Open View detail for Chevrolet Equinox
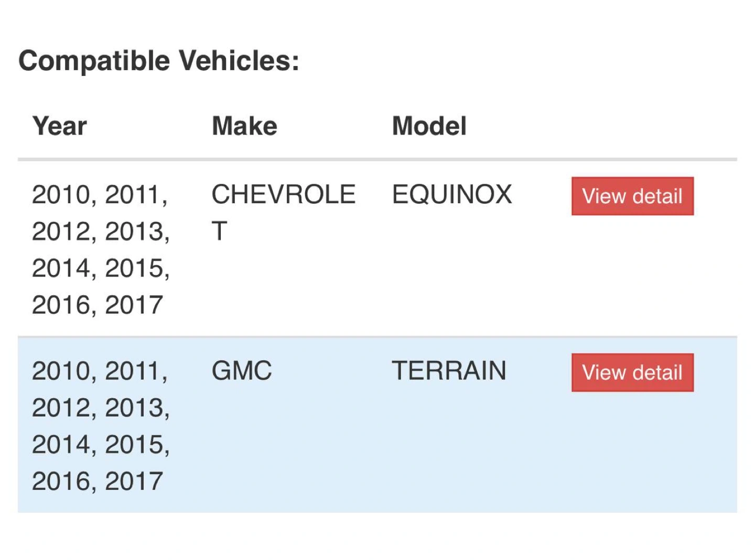Viewport: 755px width, 560px height. pos(632,196)
